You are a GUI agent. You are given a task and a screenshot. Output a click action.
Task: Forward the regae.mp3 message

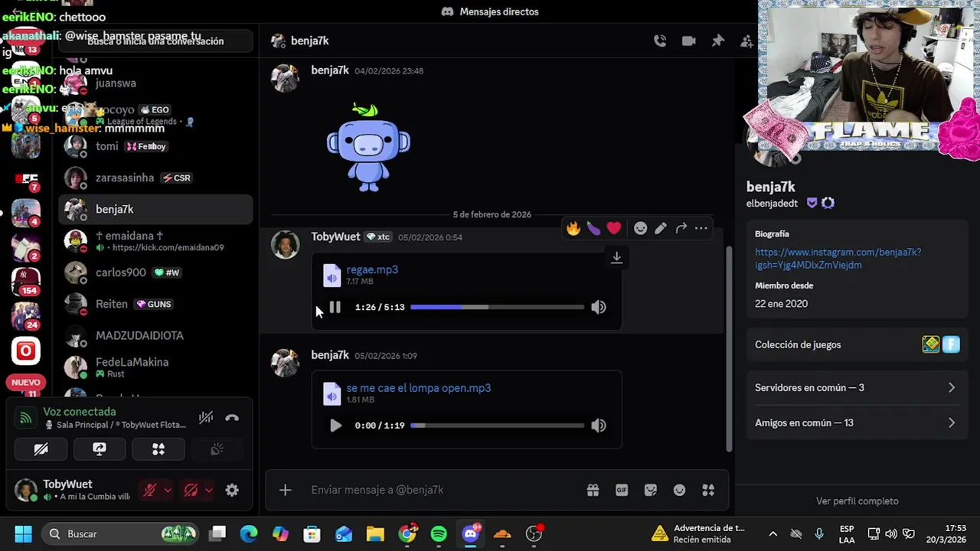(x=681, y=228)
